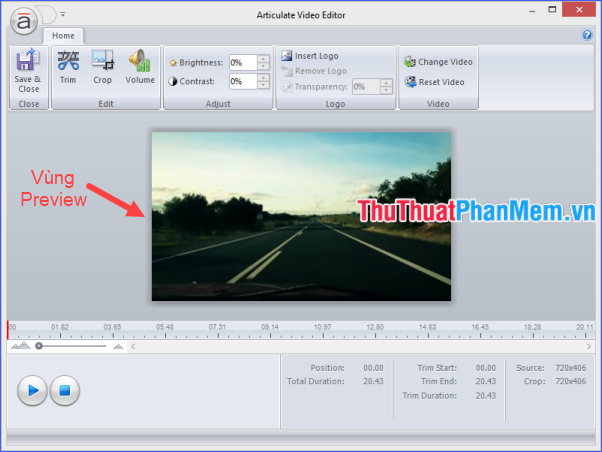The width and height of the screenshot is (602, 452).
Task: Click the Source resolution 720x406
Action: [571, 368]
